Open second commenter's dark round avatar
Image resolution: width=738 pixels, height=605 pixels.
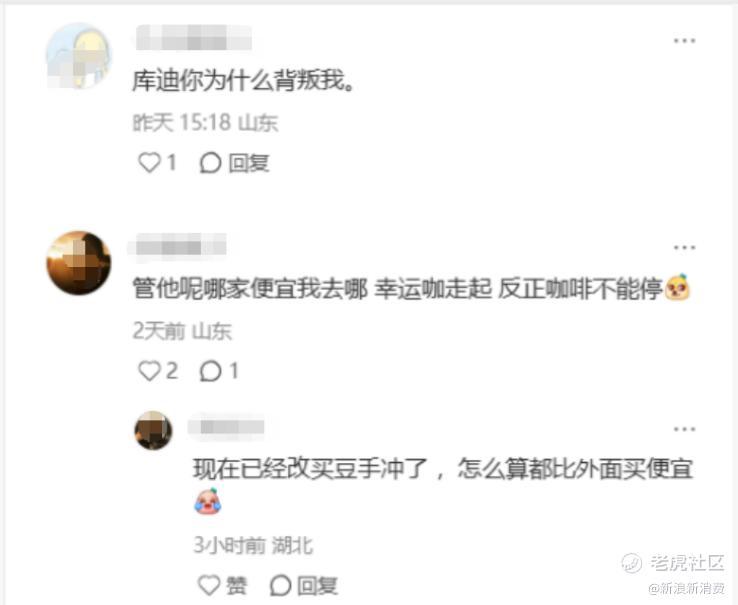click(79, 263)
